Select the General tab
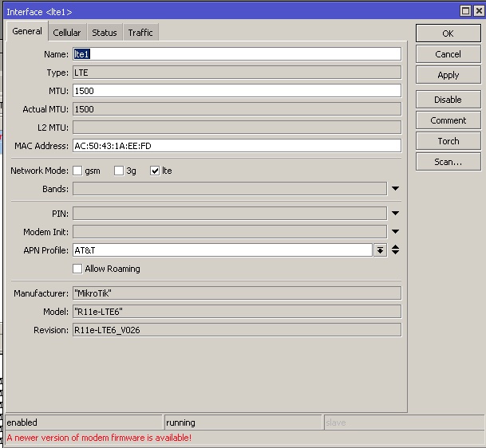This screenshot has height=448, width=486. pyautogui.click(x=27, y=31)
